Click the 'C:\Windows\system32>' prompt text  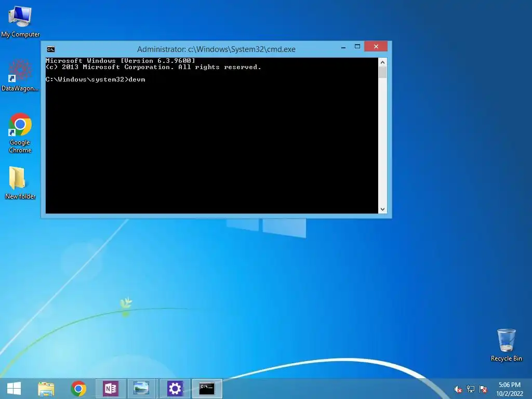(87, 79)
